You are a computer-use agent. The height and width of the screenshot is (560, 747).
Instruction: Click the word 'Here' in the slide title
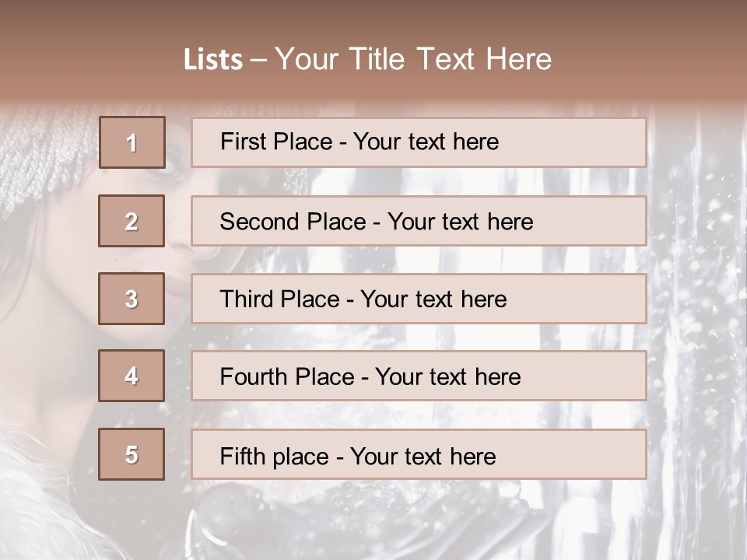coord(518,59)
